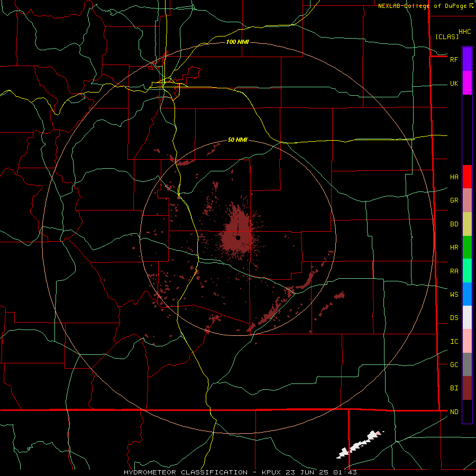
Task: Click the DS legend label
Action: tap(454, 317)
